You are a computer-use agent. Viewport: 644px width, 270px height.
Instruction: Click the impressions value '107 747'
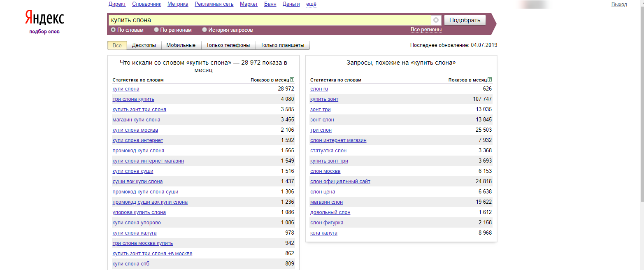point(482,99)
